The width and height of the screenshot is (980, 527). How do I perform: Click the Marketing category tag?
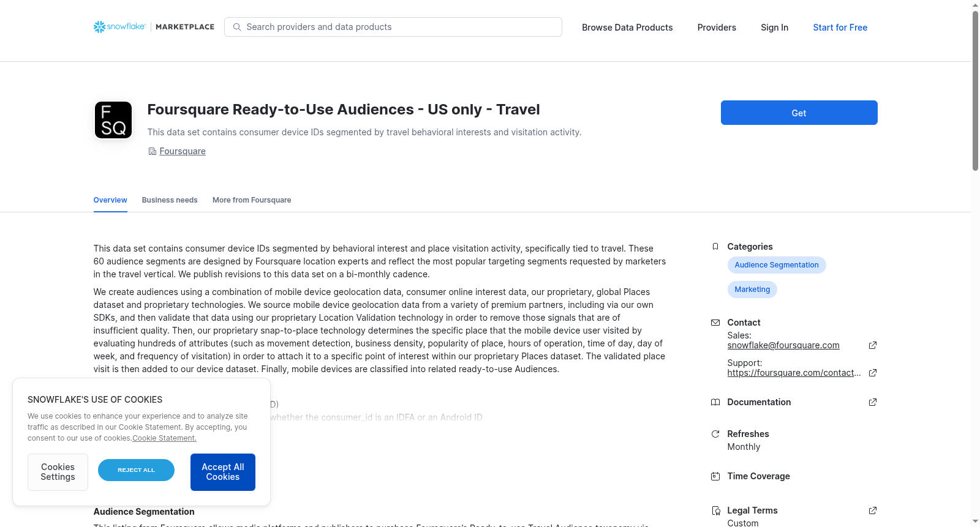(752, 290)
